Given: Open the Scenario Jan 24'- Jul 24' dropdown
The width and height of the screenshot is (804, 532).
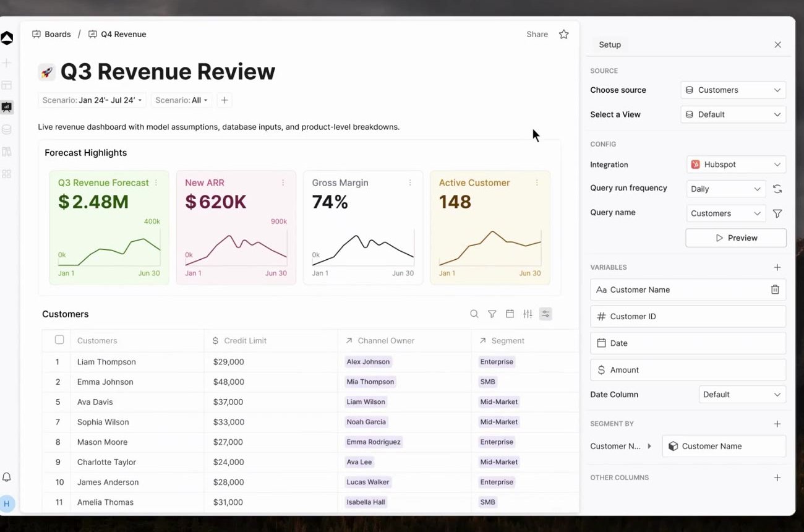Looking at the screenshot, I should click(x=92, y=100).
